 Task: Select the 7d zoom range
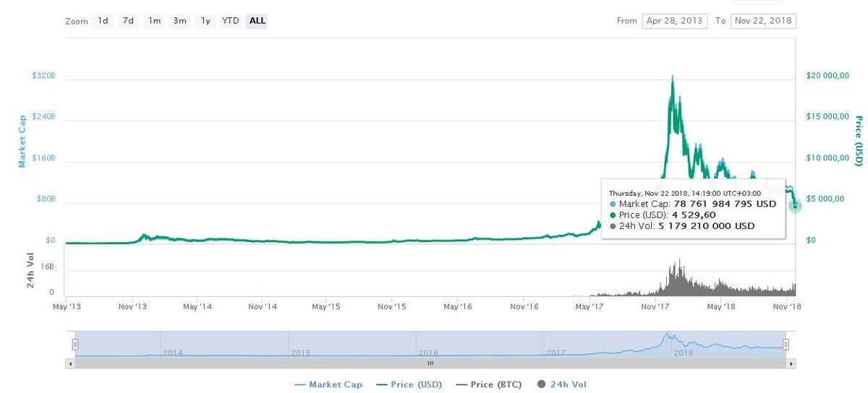pos(128,21)
